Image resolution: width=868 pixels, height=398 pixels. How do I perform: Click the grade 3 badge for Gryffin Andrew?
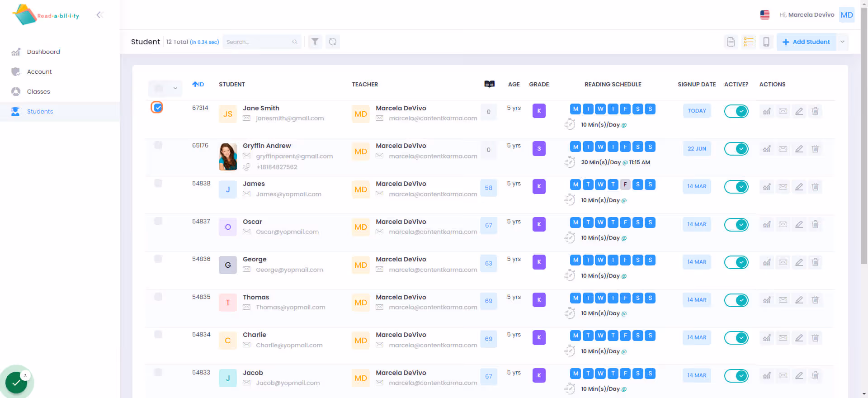point(539,148)
